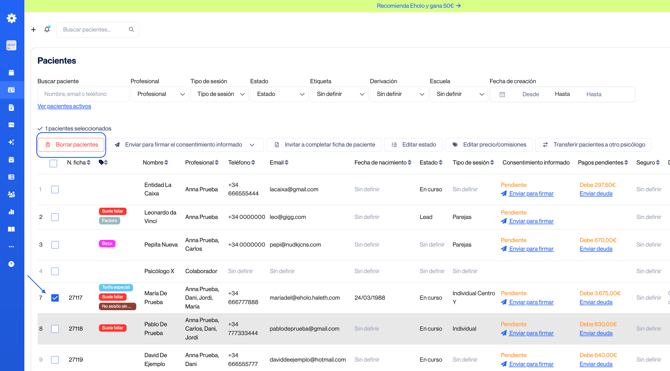Check the Pablo De Prueba row checkbox
The image size is (670, 371).
pyautogui.click(x=55, y=329)
